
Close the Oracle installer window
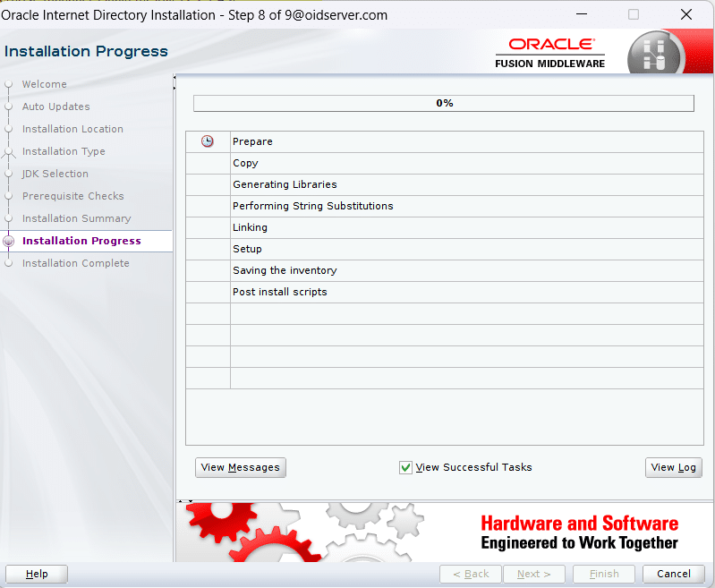tap(685, 15)
